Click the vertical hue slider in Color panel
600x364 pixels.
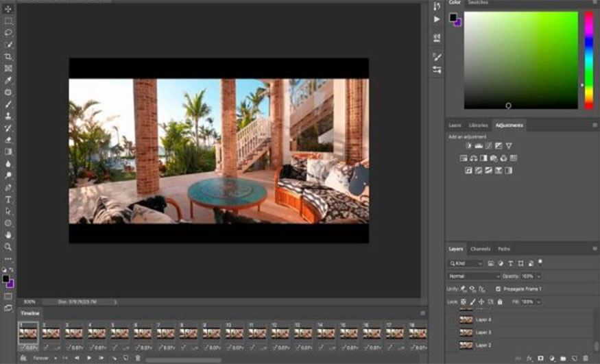coord(588,60)
